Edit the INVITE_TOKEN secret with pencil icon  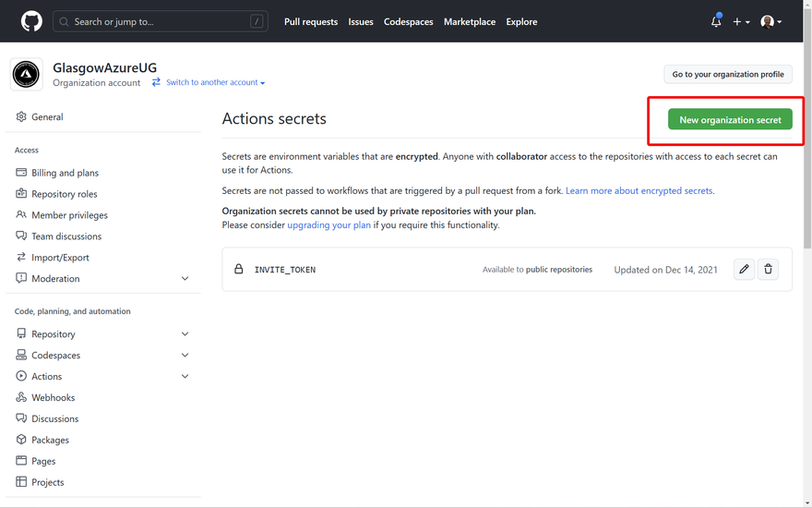[744, 270]
